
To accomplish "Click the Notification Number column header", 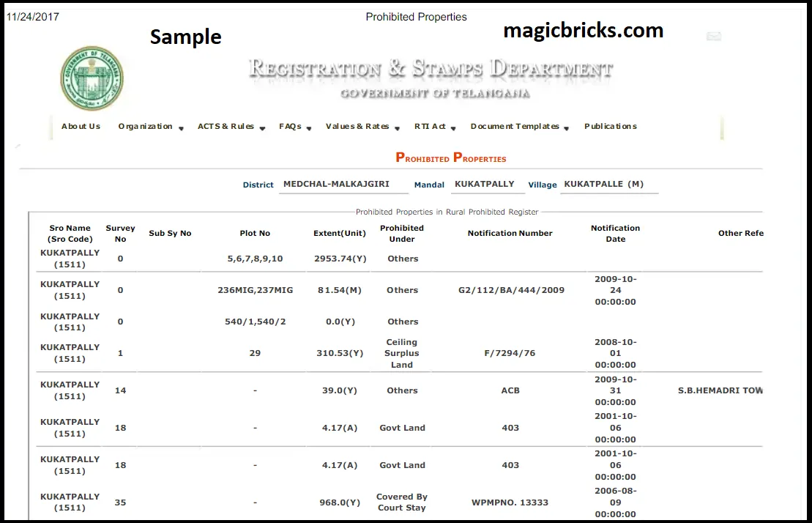I will coord(510,234).
